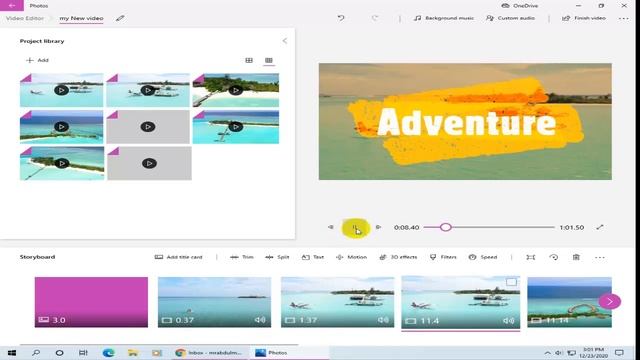Image resolution: width=640 pixels, height=360 pixels.
Task: Rotate the selected clip
Action: [553, 257]
